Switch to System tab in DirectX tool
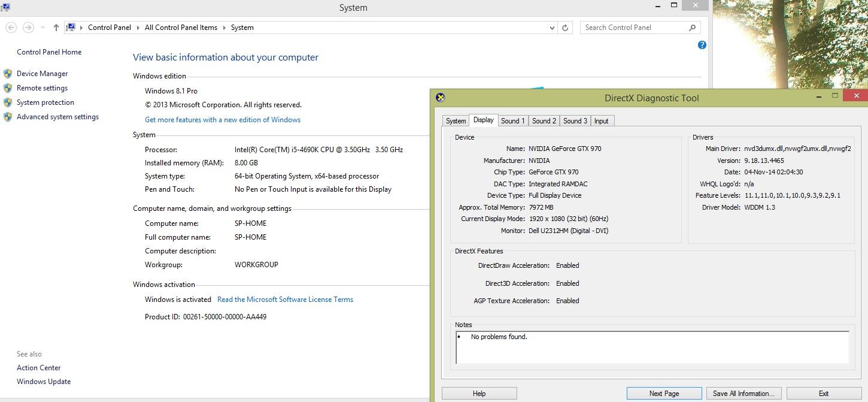The height and width of the screenshot is (402, 868). [456, 121]
